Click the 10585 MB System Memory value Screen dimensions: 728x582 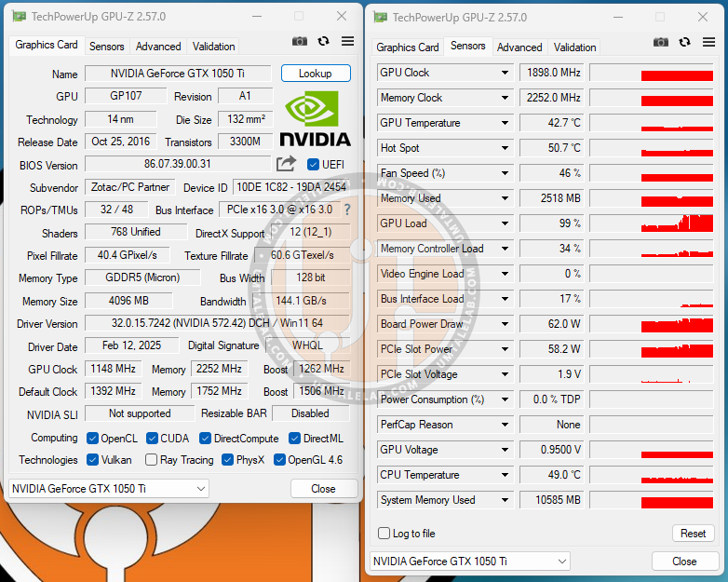[x=551, y=500]
